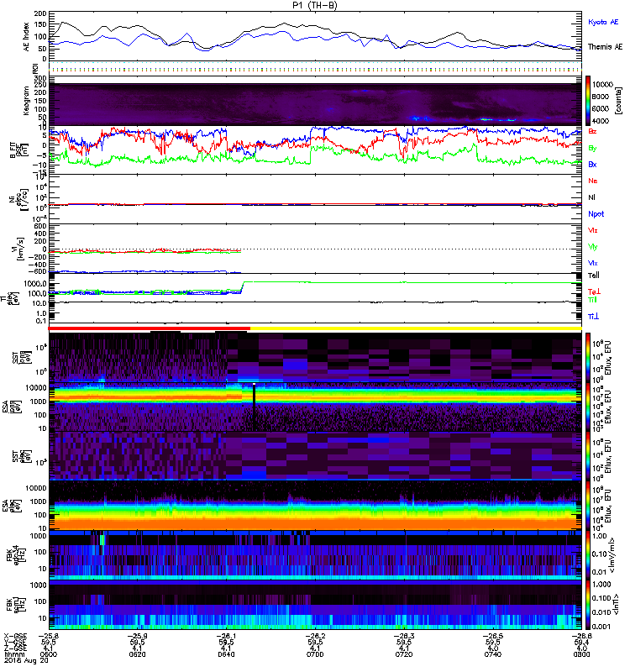Click the FBK nT color bar
This screenshot has width=630, height=672.
(x=588, y=604)
